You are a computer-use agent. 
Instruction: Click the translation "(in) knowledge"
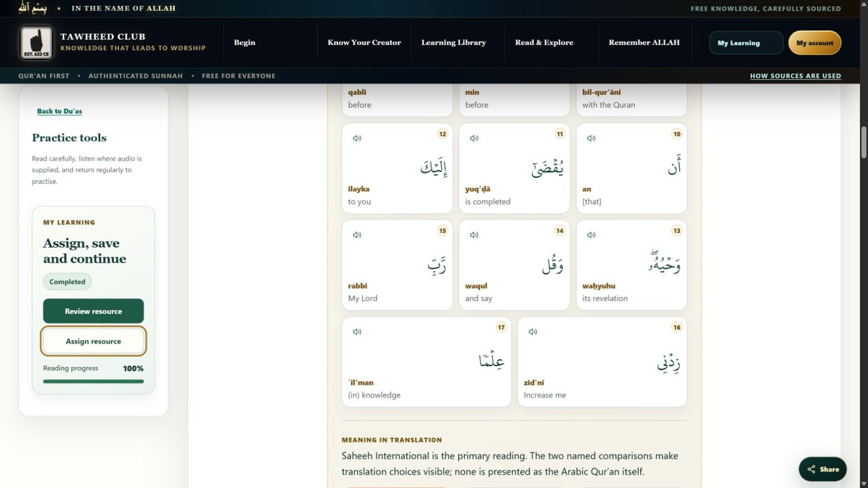pos(374,395)
